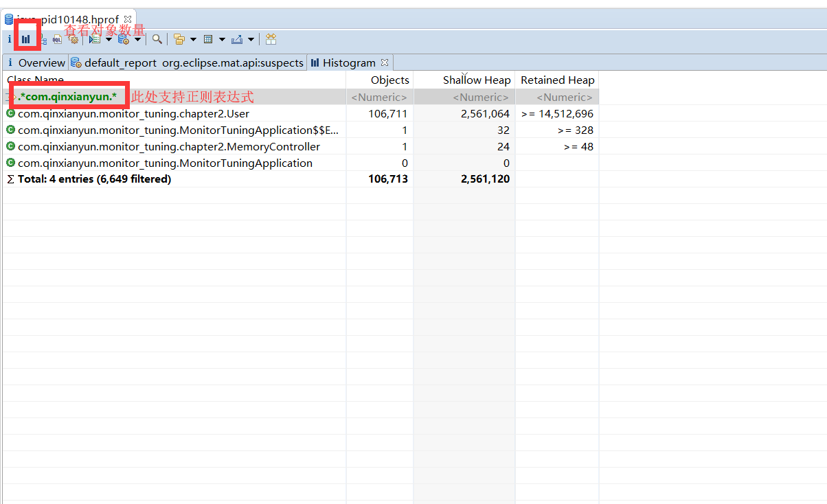Click the Find Object by Address magnifier icon
Viewport: 827px width, 504px height.
[157, 39]
